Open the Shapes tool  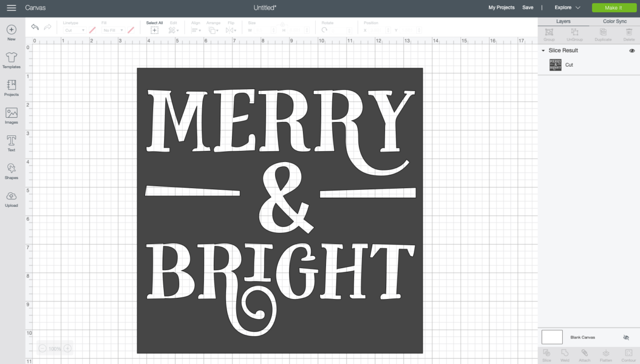coord(11,171)
